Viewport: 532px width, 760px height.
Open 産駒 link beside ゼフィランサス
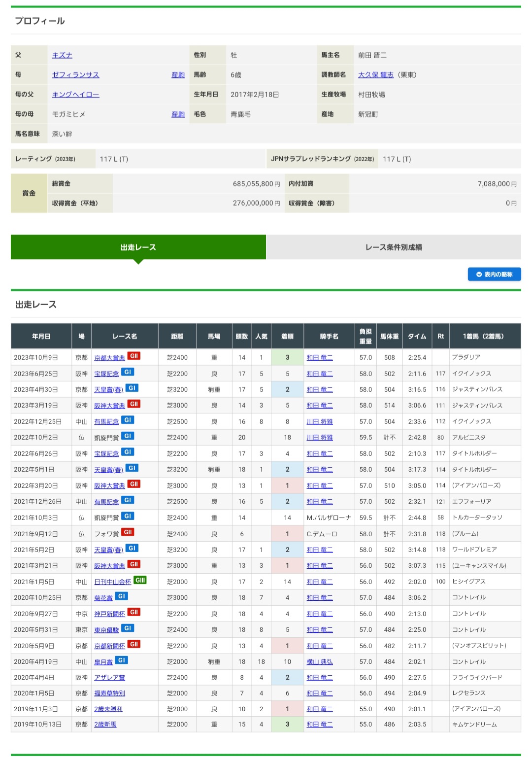pyautogui.click(x=178, y=75)
